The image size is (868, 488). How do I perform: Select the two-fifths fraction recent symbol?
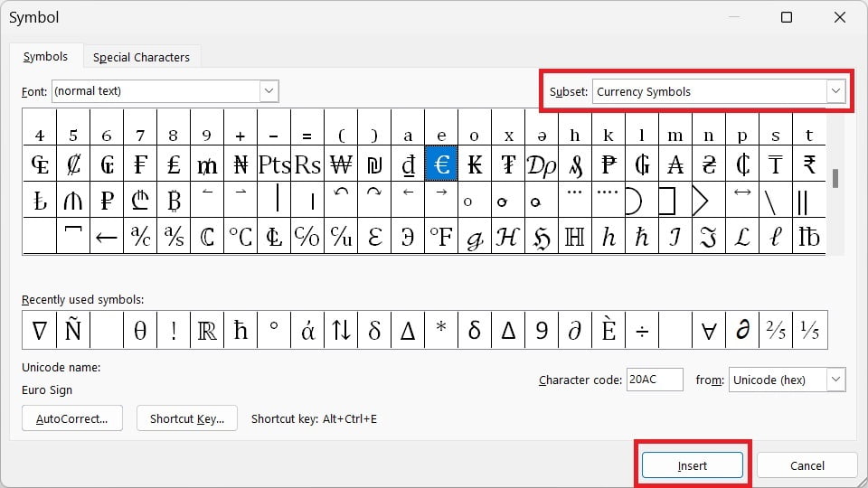click(x=776, y=331)
